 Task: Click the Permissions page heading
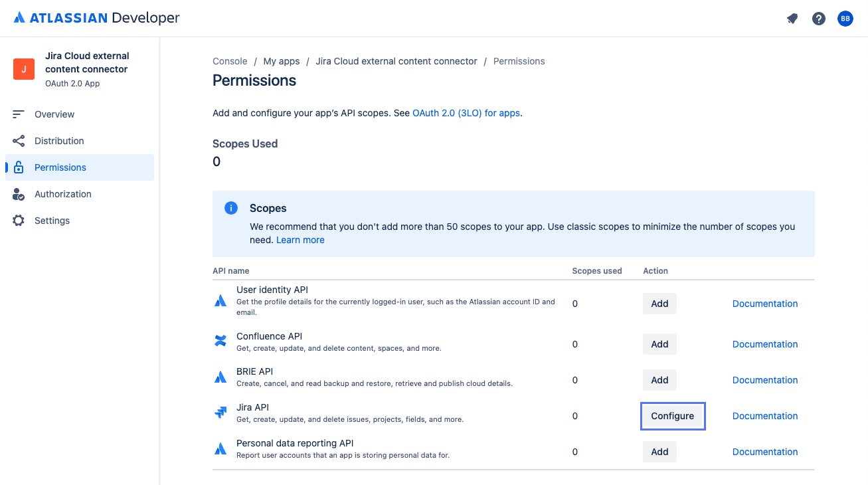point(254,81)
